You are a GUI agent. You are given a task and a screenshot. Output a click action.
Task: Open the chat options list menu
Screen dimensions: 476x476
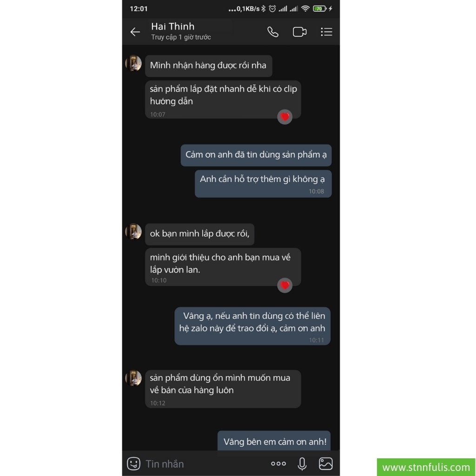click(327, 32)
